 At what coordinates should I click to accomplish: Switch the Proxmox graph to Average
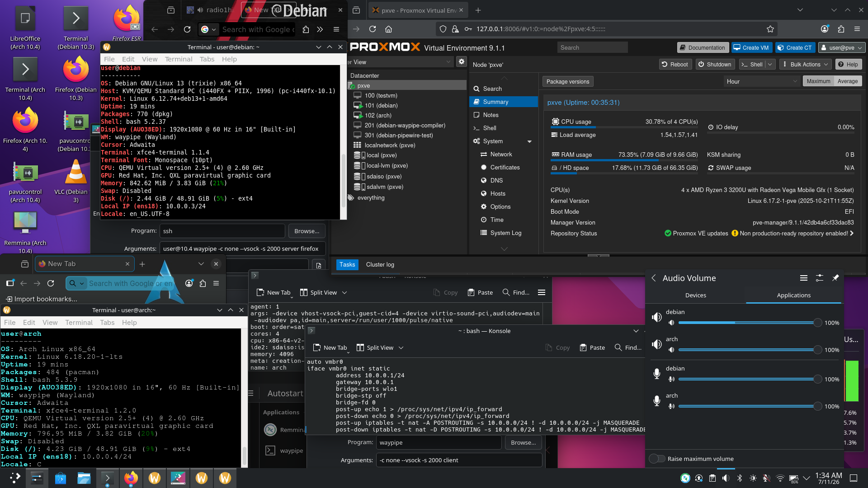click(848, 81)
